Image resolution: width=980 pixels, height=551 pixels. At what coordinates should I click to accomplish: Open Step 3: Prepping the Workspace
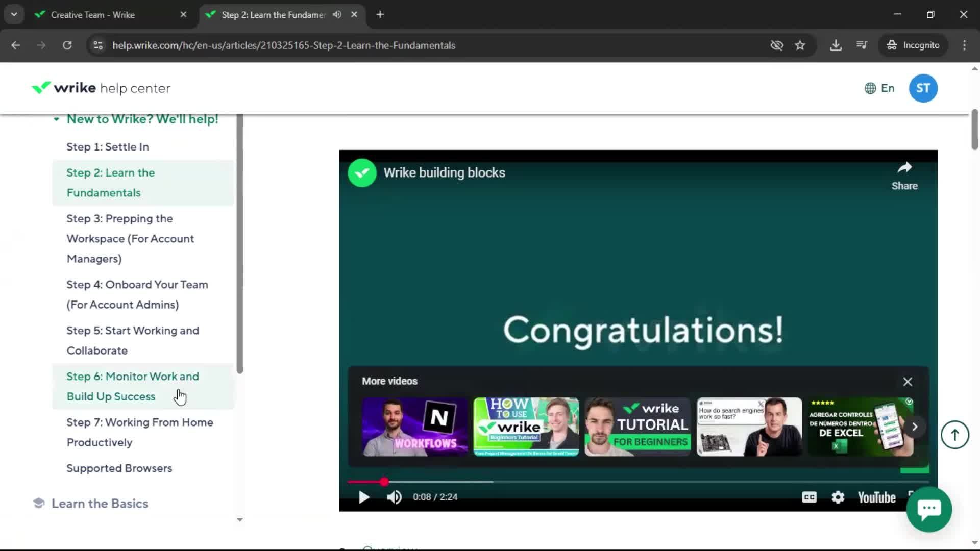(130, 239)
